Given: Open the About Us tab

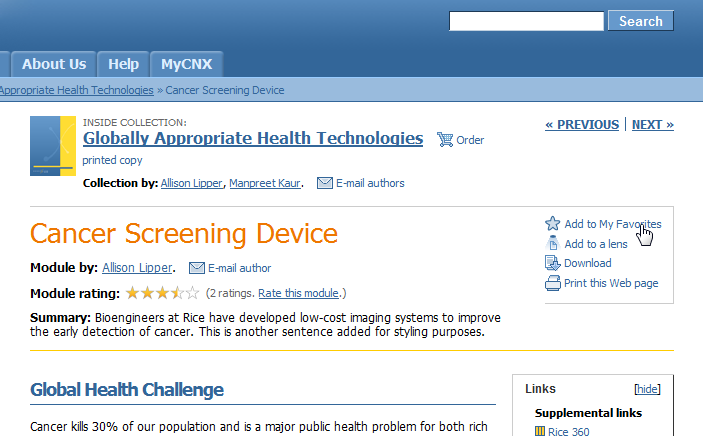Looking at the screenshot, I should pos(54,64).
